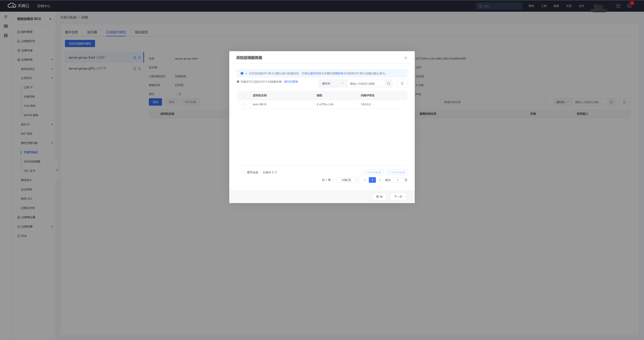This screenshot has height=340, width=644.
Task: Open 备案 in top navigation
Action: pos(556,6)
